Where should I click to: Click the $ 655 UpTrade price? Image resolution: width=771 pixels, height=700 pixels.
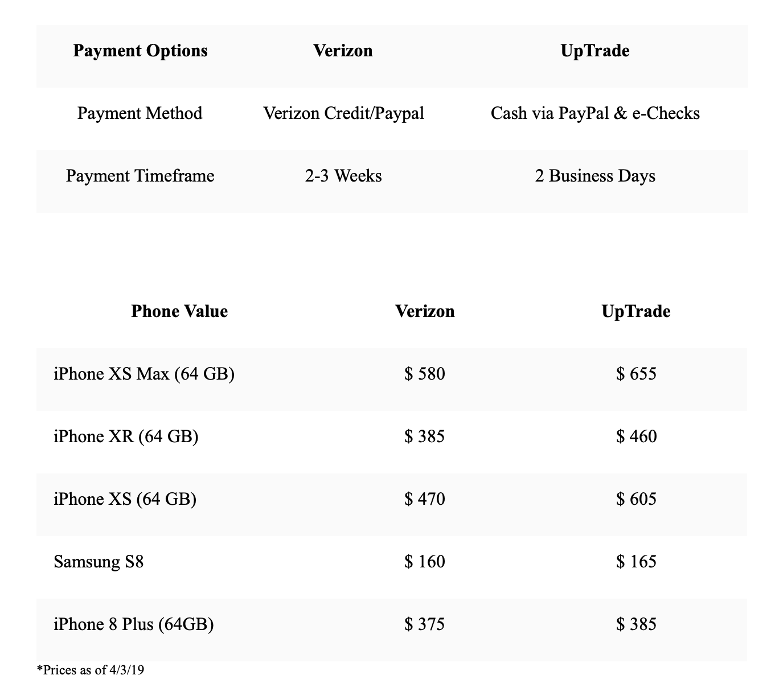pyautogui.click(x=636, y=374)
